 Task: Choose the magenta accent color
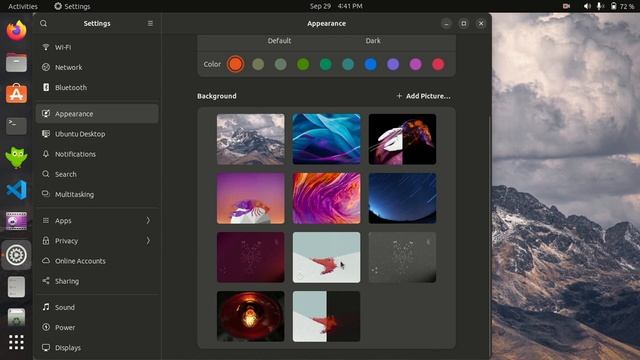416,64
